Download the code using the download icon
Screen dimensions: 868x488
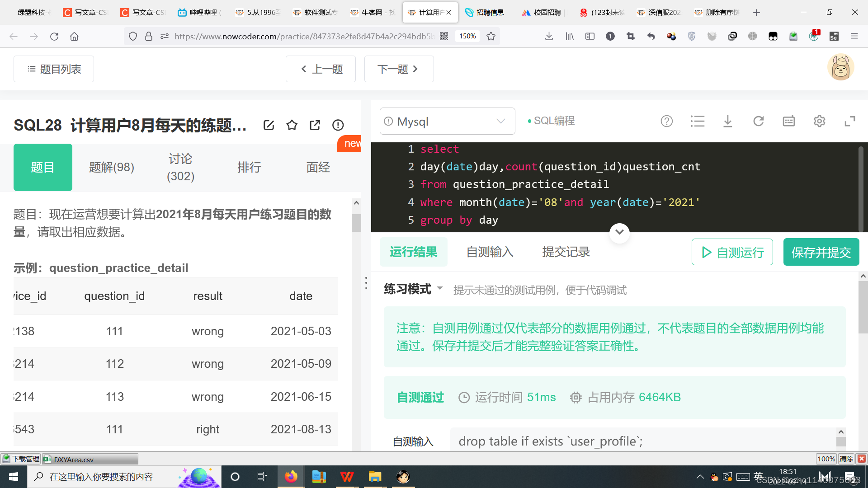(727, 121)
